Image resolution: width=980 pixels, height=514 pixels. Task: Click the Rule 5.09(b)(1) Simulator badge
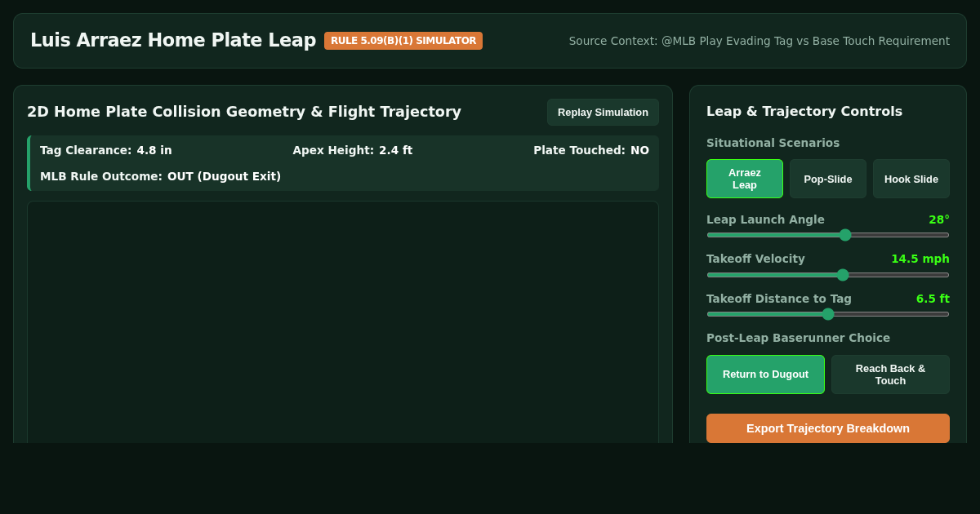[x=403, y=41]
